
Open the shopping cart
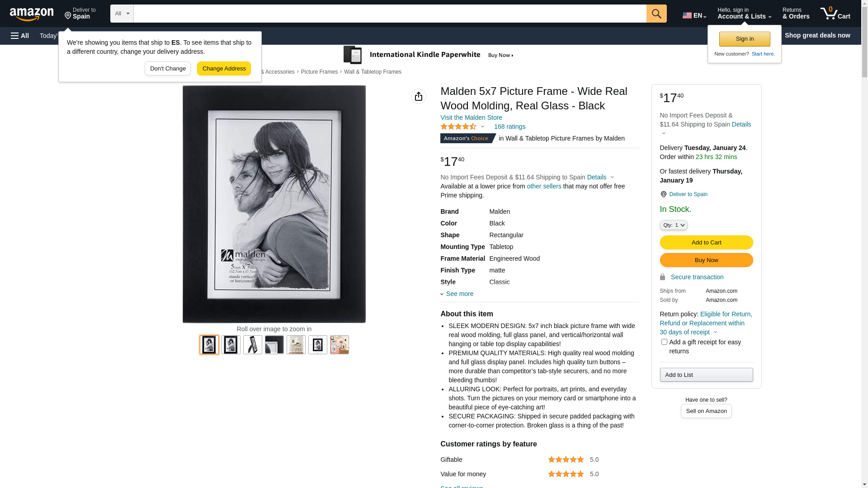click(835, 14)
